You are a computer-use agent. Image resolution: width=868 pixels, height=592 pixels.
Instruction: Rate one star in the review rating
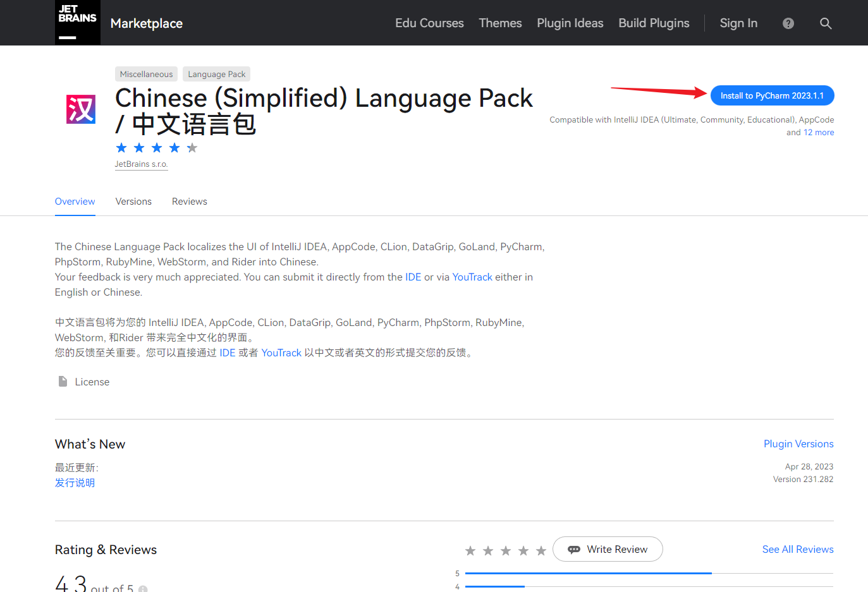(x=470, y=551)
